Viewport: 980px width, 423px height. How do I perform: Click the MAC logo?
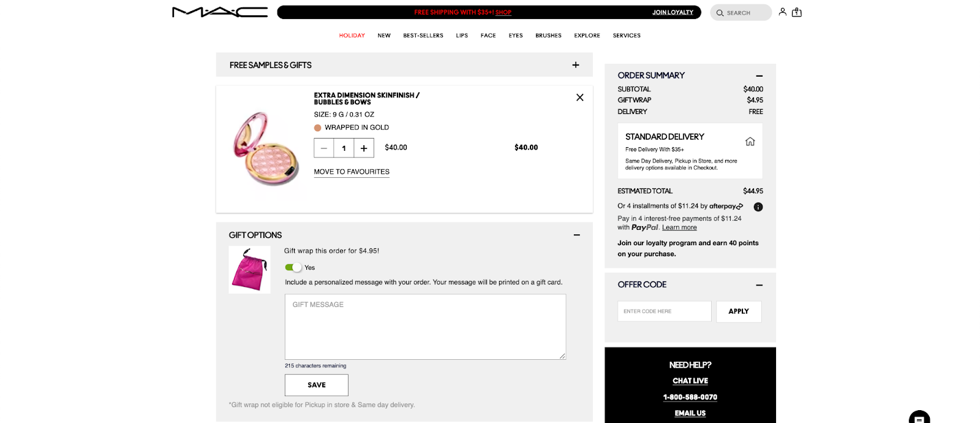pyautogui.click(x=220, y=12)
